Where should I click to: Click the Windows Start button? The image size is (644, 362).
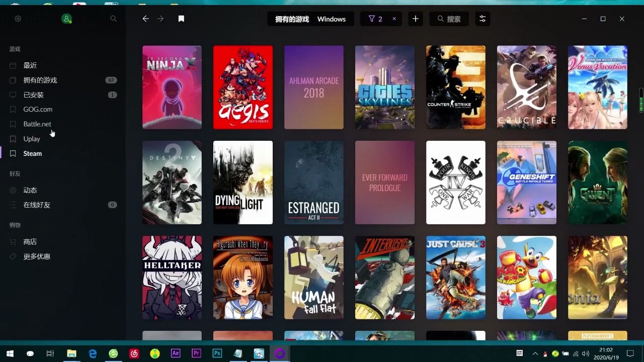click(10, 353)
